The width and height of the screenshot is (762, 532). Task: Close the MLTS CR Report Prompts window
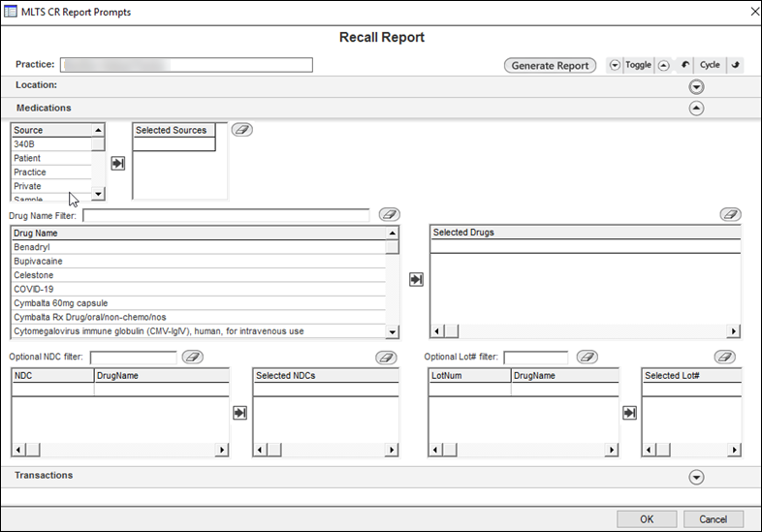(754, 12)
